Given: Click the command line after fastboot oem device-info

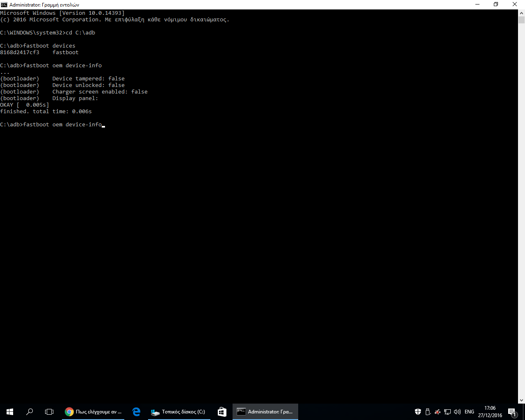Looking at the screenshot, I should pos(103,125).
